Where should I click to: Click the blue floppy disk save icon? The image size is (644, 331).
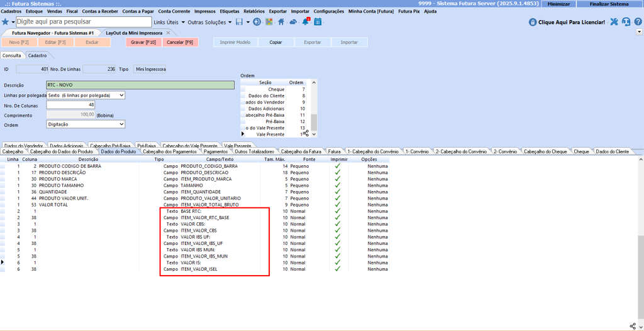(239, 22)
